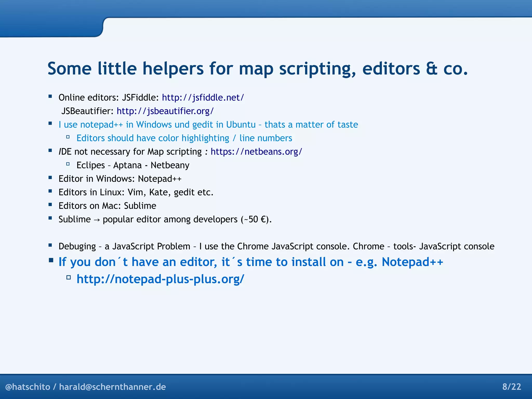Click '@hatschito / harald@schernthanner.de' footer text
Screen dimensions: 532x399
pyautogui.click(x=85, y=387)
